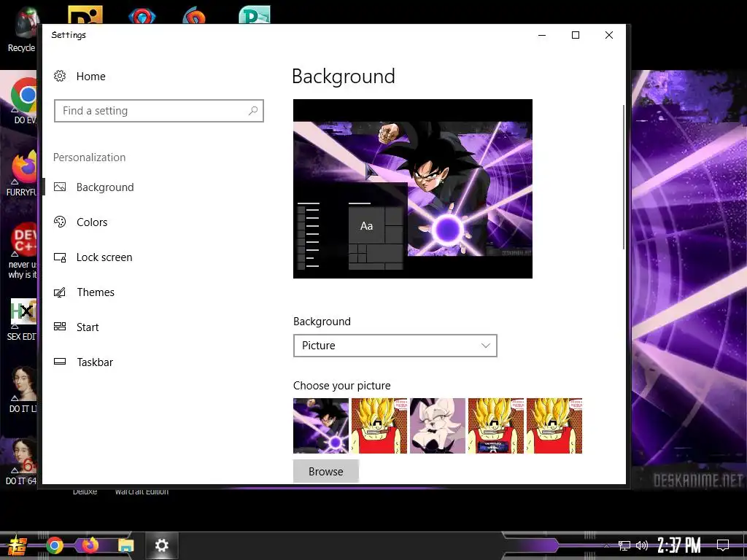Click the Lock screen icon

point(60,257)
